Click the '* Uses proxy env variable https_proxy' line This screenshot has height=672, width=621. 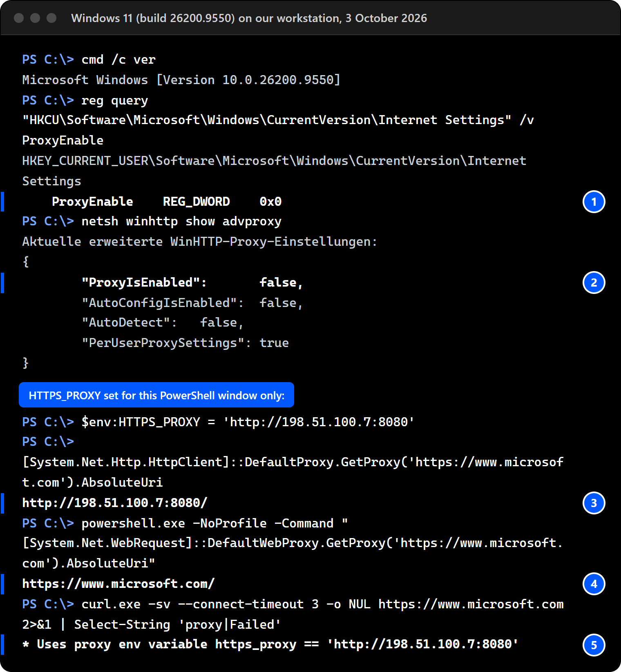(270, 644)
